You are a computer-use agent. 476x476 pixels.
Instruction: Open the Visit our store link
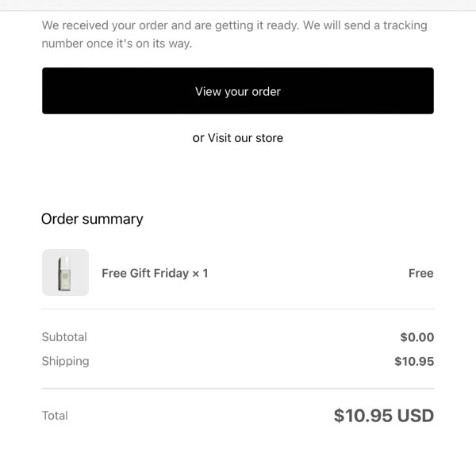[x=245, y=138]
